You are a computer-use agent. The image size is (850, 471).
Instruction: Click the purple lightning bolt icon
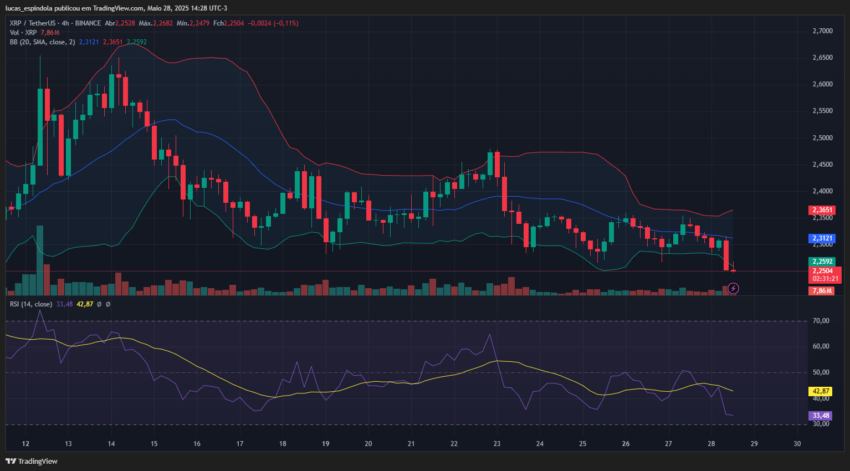pyautogui.click(x=733, y=288)
